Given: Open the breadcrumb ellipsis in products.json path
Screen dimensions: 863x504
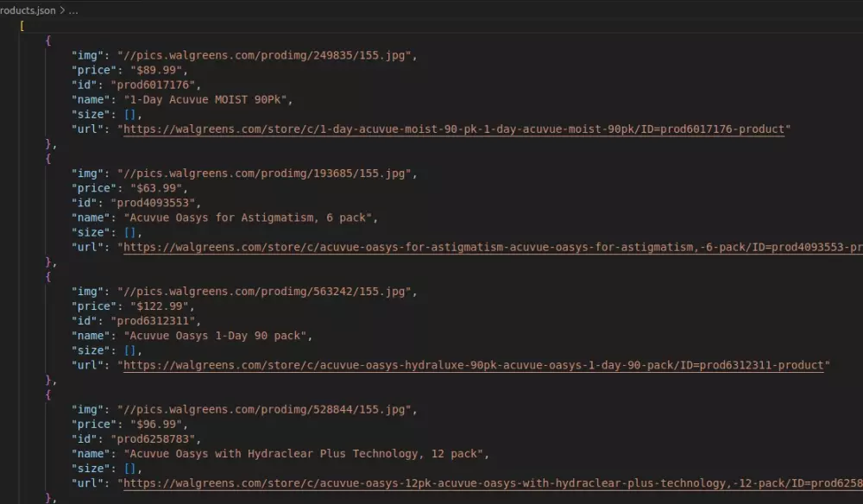Looking at the screenshot, I should pos(72,10).
